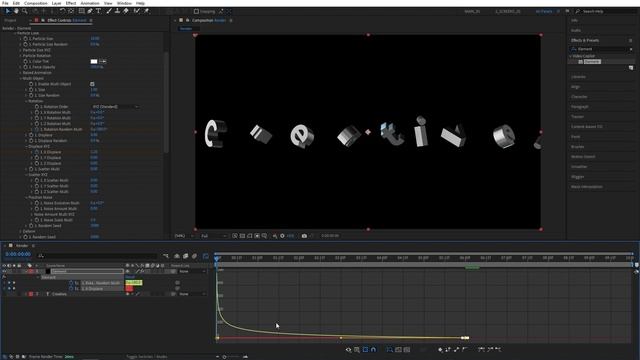The width and height of the screenshot is (640, 360).
Task: Toggle stopwatch for Color Tint
Action: pyautogui.click(x=25, y=61)
